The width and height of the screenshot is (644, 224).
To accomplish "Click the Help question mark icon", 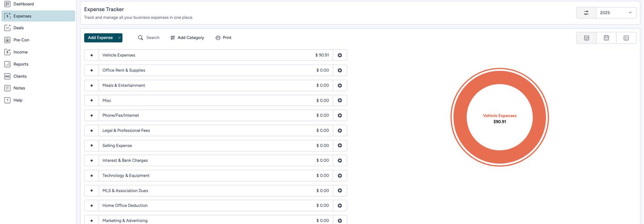I will [x=8, y=100].
